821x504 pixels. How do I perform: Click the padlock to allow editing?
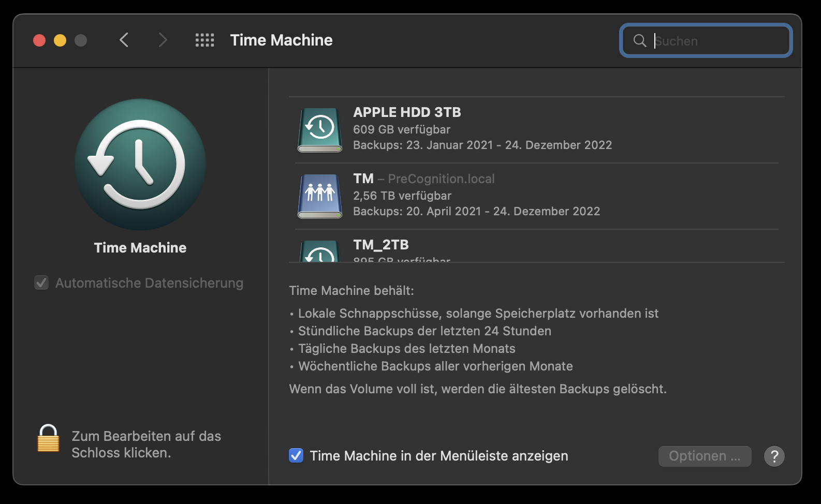[48, 439]
